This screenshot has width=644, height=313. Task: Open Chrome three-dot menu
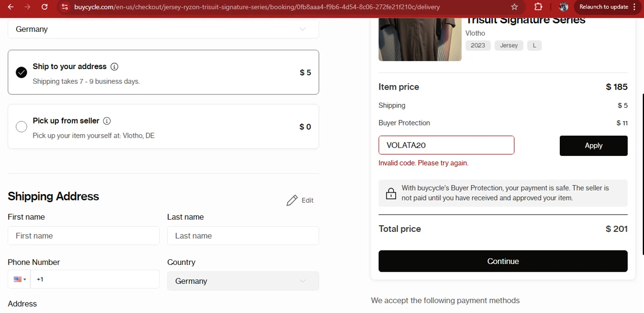tap(635, 7)
